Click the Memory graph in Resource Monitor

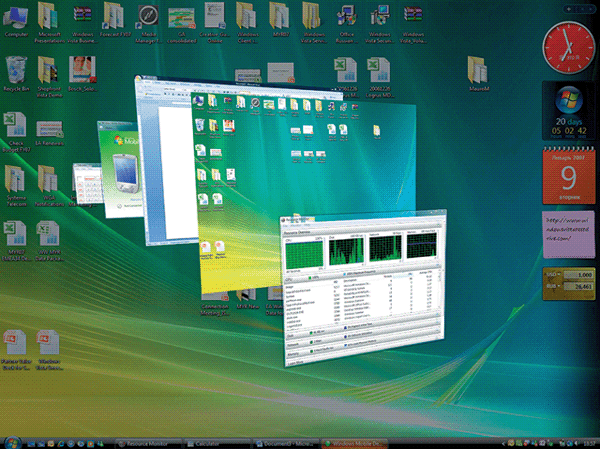(421, 245)
